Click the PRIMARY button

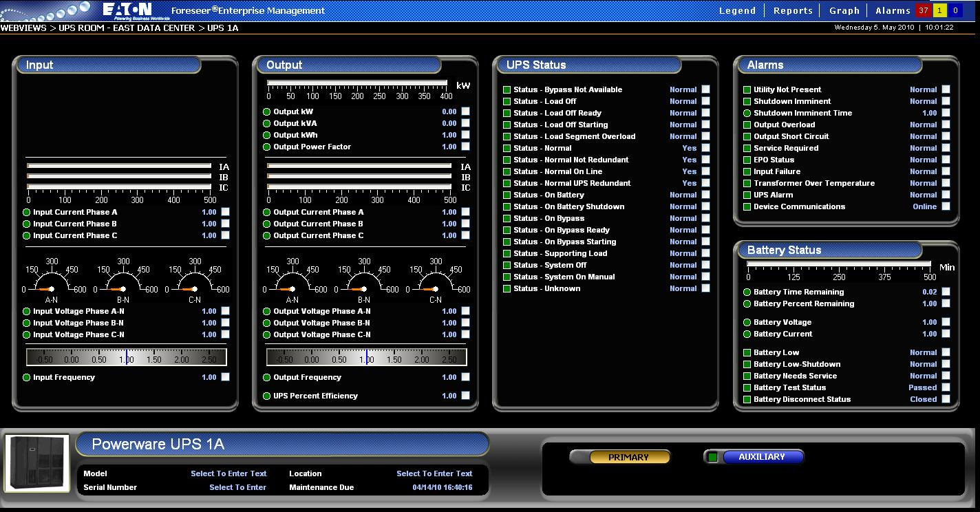[x=628, y=457]
